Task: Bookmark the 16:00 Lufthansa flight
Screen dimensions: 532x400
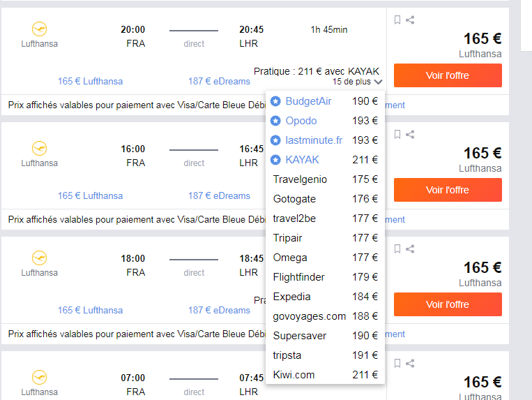Action: pos(397,134)
